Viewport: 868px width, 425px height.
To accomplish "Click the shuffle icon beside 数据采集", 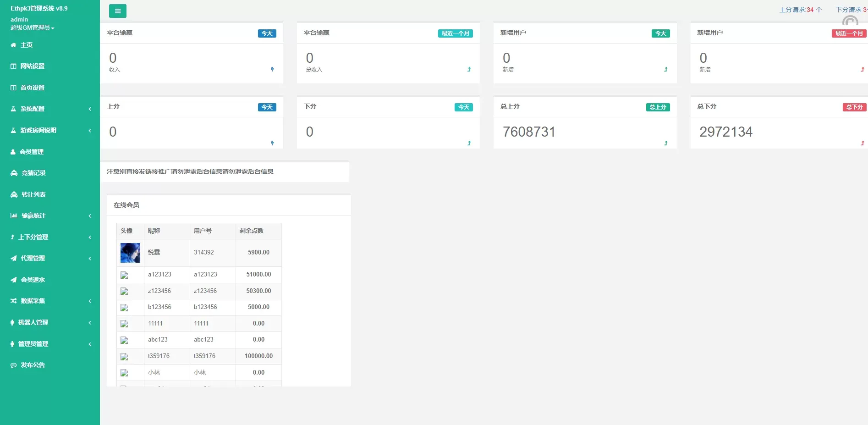I will point(14,301).
